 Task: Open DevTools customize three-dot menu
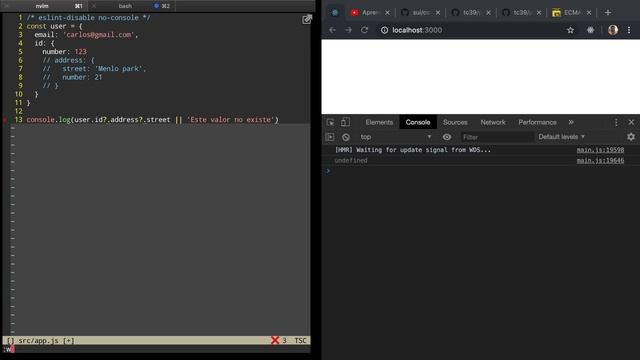coord(616,122)
